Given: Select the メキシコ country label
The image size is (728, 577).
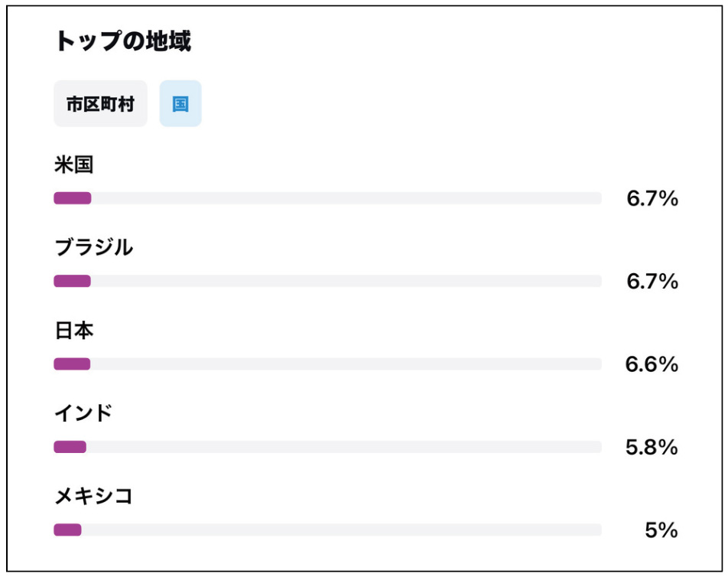Looking at the screenshot, I should (94, 496).
